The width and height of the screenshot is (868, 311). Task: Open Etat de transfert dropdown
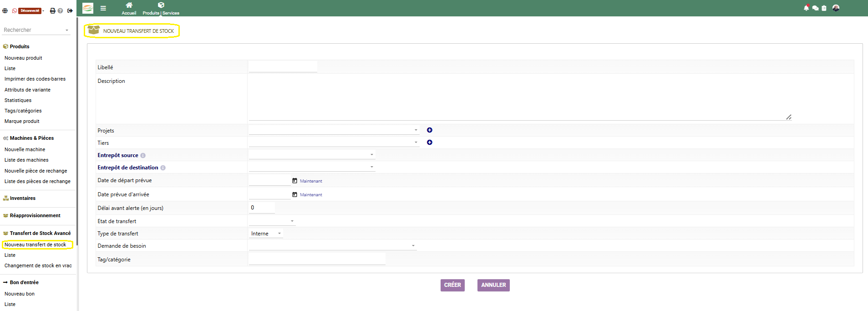click(x=272, y=221)
